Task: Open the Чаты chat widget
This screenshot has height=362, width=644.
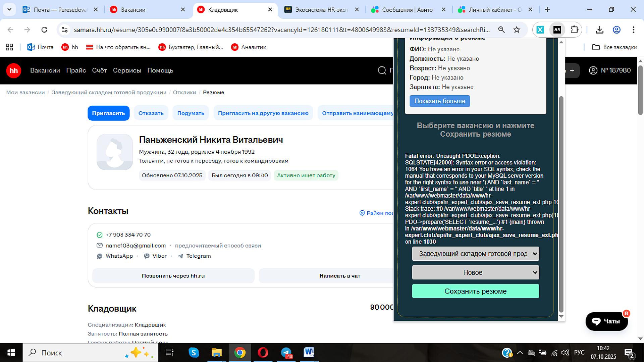Action: tap(606, 321)
